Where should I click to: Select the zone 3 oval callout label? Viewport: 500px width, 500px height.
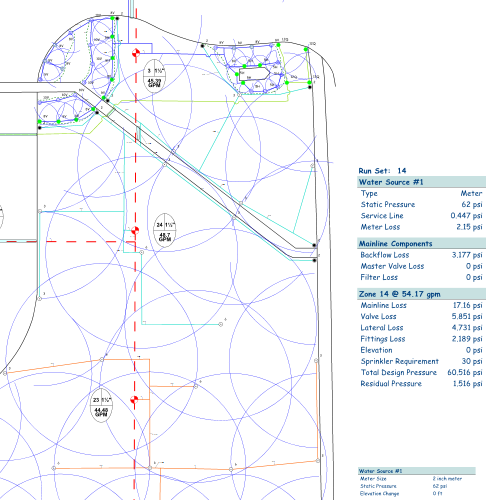click(x=154, y=76)
